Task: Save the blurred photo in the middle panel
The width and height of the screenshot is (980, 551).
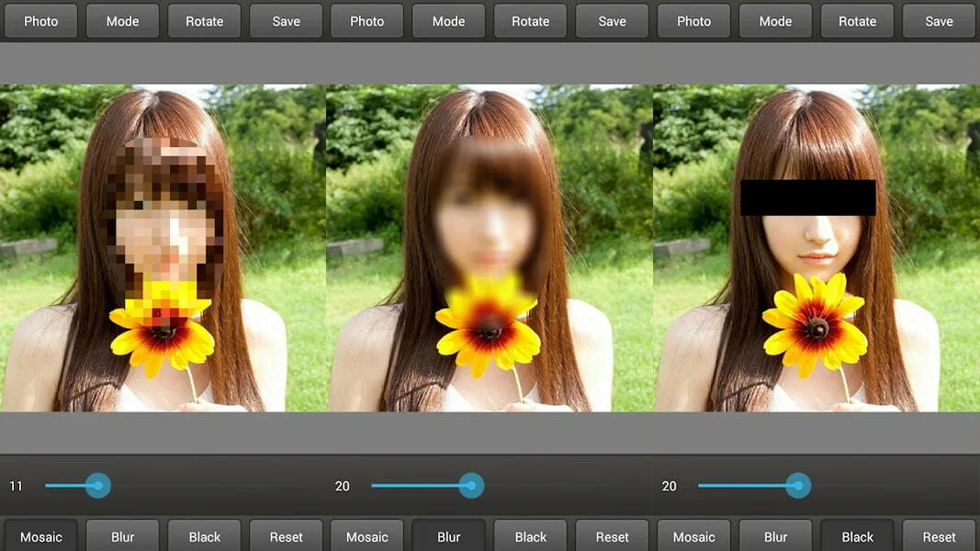Action: point(612,21)
